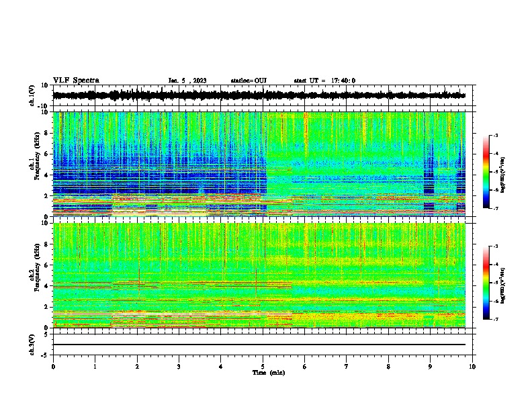
Task: Click the "5" tick on ch.3(V) axis
Action: (46, 334)
